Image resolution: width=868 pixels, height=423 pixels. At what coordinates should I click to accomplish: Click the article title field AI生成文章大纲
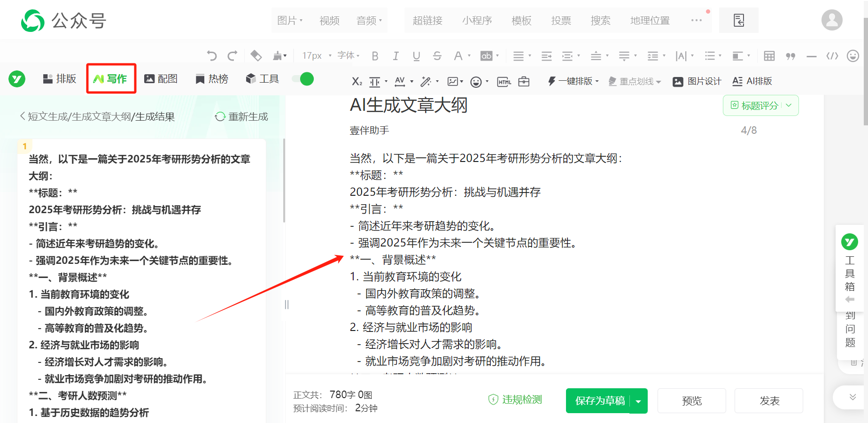[409, 105]
